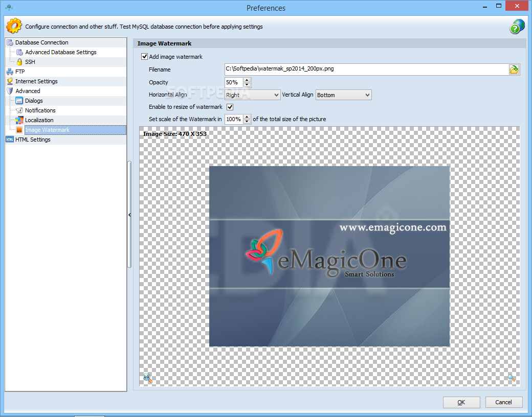Viewport: 532px width, 417px height.
Task: Open the help globe icon
Action: coord(517,27)
